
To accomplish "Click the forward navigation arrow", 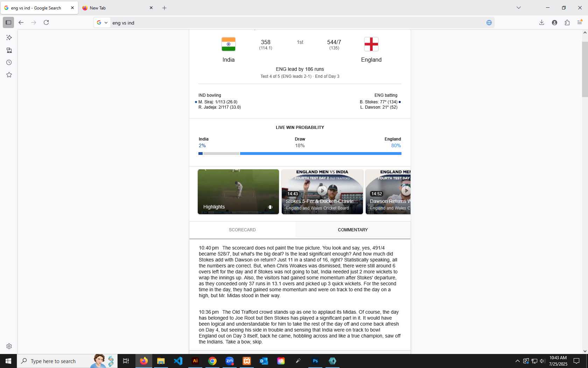I will click(34, 22).
